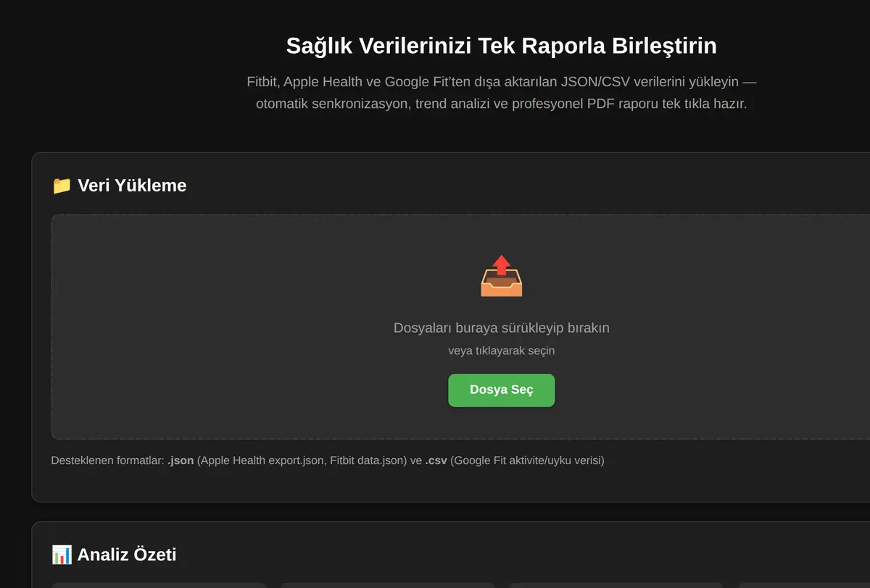Click the 'Dosyaları buraya sürükleyip bırakın' text
This screenshot has height=588, width=870.
click(501, 328)
